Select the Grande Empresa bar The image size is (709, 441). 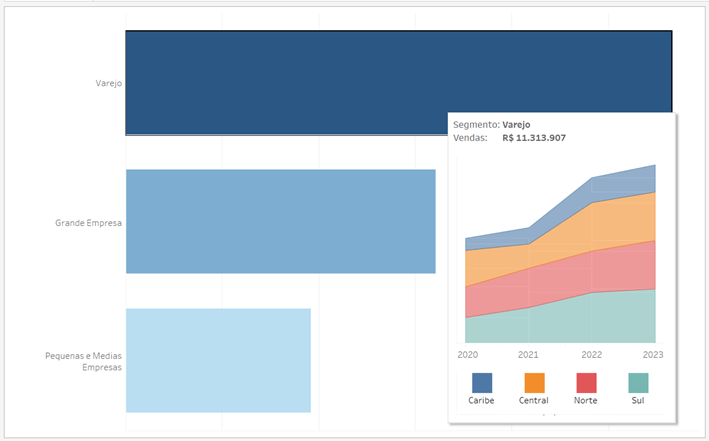tap(281, 222)
